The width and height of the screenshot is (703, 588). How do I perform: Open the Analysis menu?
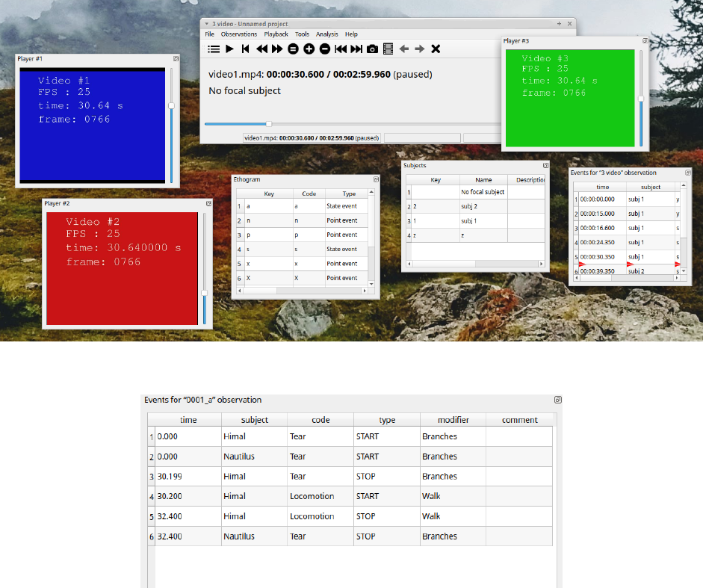[x=326, y=34]
